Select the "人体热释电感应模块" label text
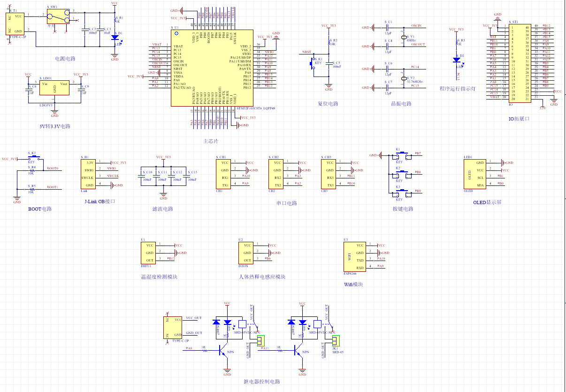Image resolution: width=566 pixels, height=392 pixels. tap(262, 277)
